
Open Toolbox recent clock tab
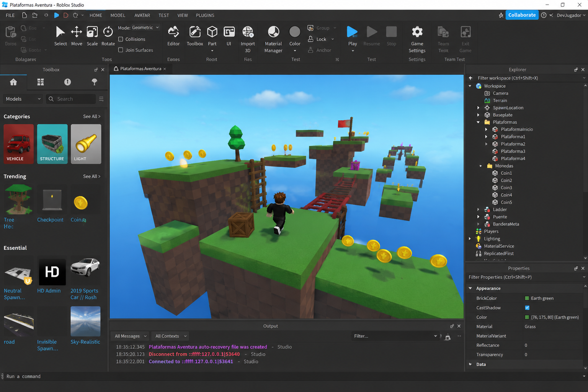(68, 82)
